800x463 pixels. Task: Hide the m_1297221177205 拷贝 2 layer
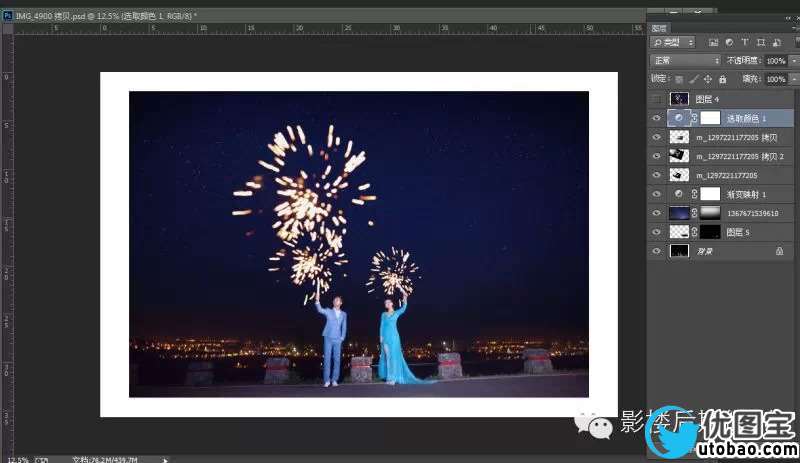(x=657, y=156)
